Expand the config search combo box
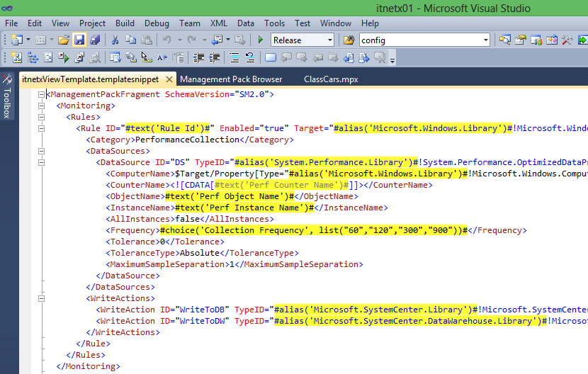The image size is (588, 374). [x=486, y=40]
